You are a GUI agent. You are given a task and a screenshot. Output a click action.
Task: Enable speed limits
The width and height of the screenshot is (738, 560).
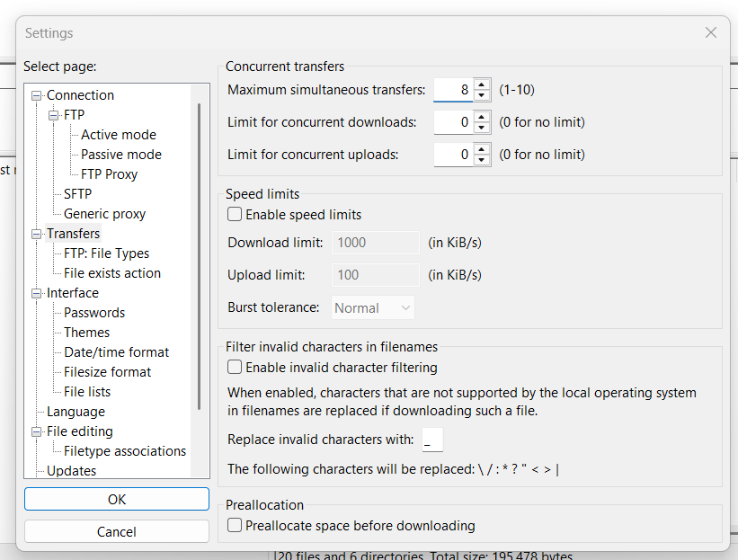click(234, 214)
